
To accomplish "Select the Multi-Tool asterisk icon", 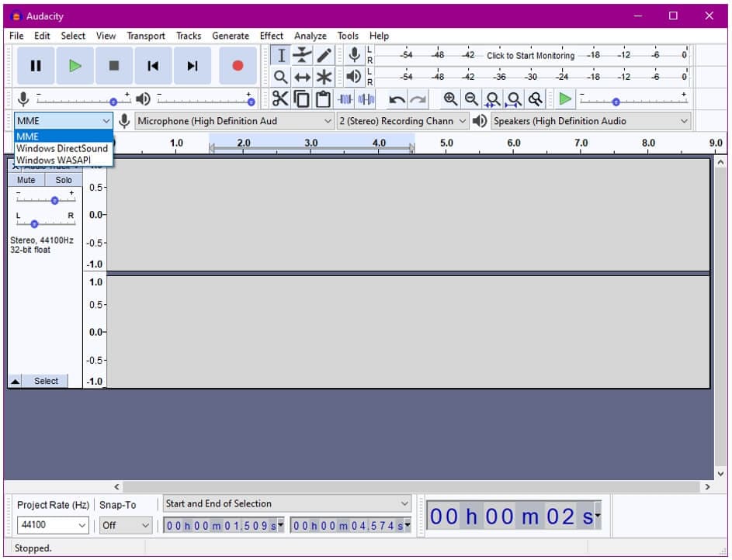I will click(x=324, y=77).
